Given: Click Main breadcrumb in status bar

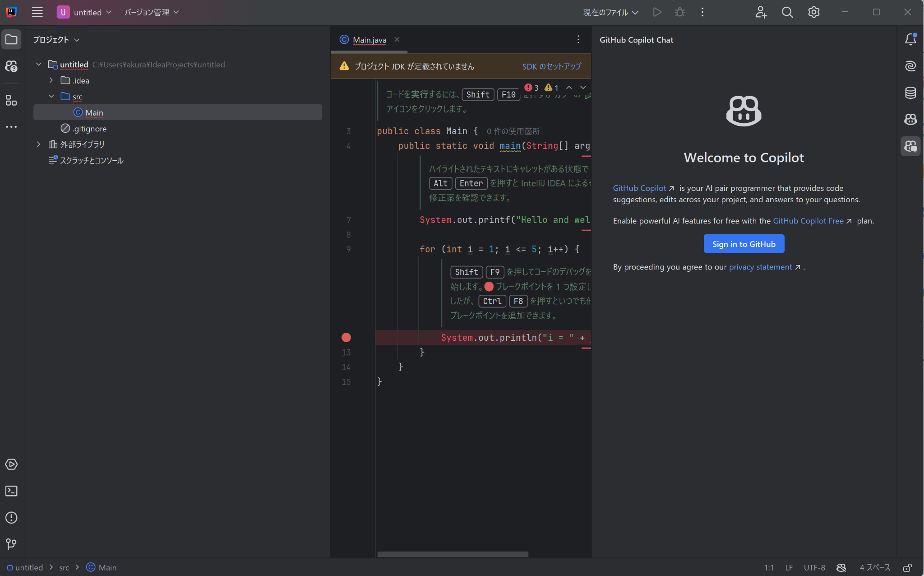Looking at the screenshot, I should [102, 567].
